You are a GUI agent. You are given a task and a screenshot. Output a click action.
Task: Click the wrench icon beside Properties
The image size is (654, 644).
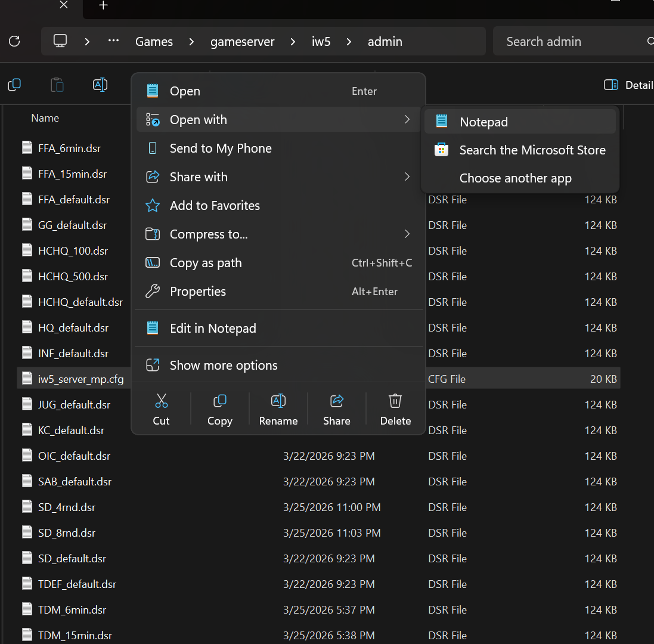click(x=153, y=291)
